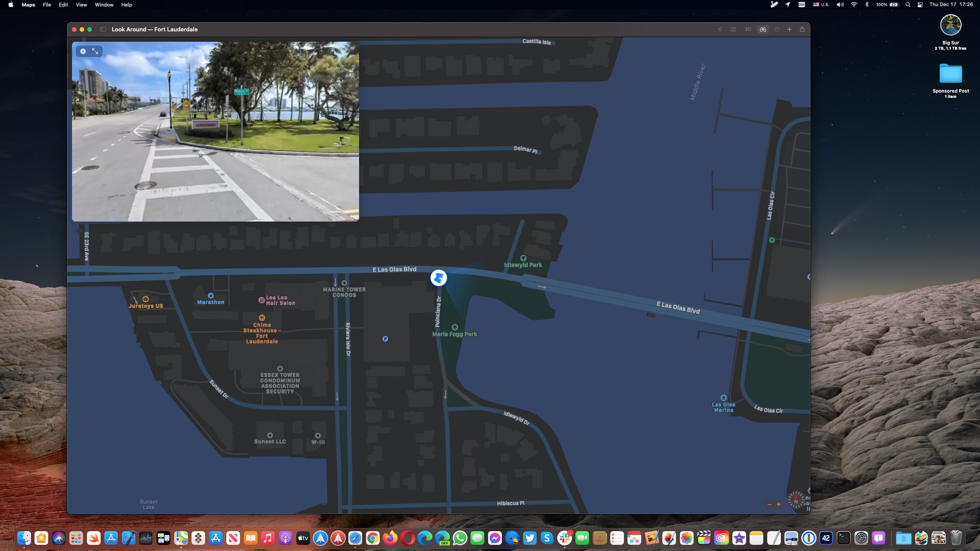Open the map mode chooser
The height and width of the screenshot is (551, 980).
pos(733,29)
